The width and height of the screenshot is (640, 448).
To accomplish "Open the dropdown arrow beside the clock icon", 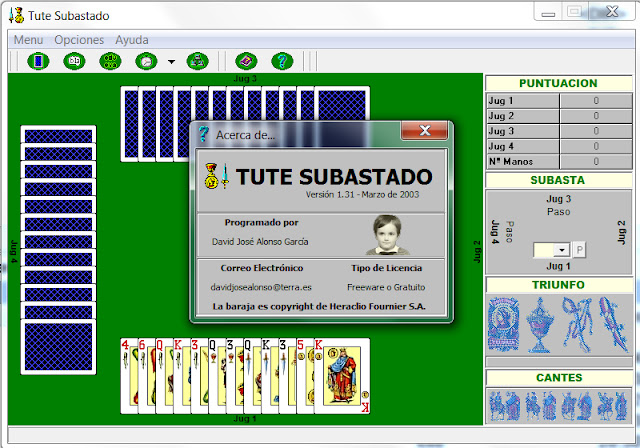I will (171, 62).
